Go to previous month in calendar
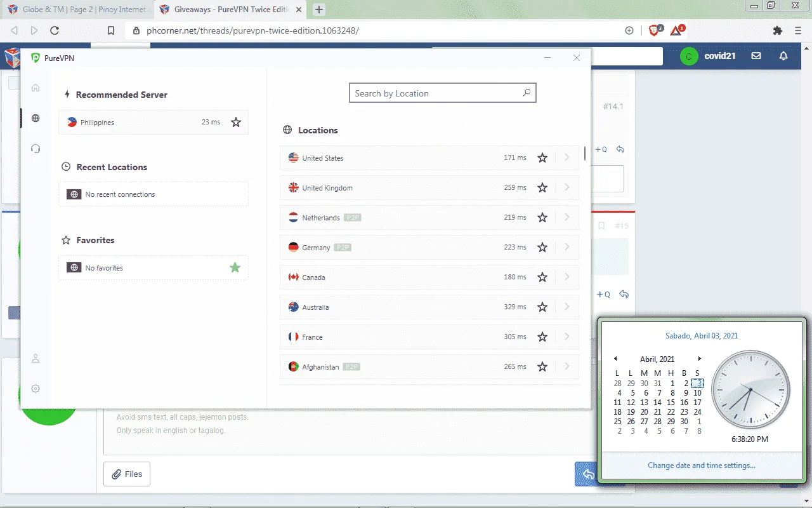The width and height of the screenshot is (812, 508). [615, 359]
